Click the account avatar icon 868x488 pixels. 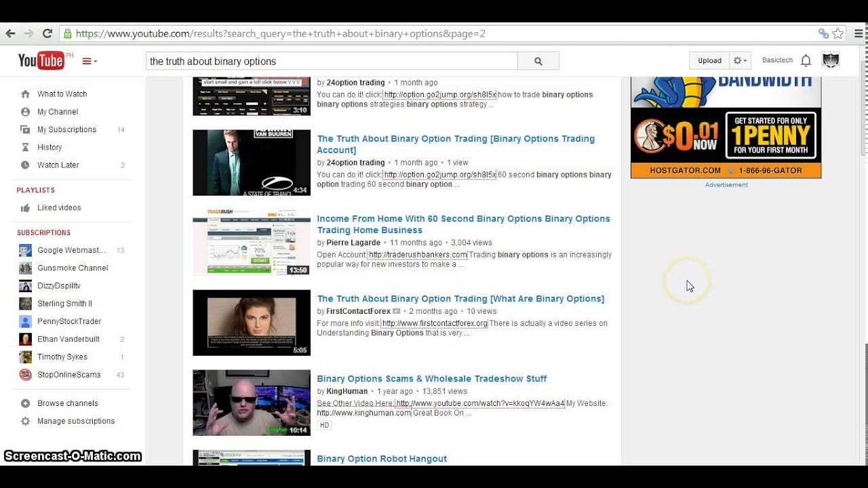[x=831, y=60]
